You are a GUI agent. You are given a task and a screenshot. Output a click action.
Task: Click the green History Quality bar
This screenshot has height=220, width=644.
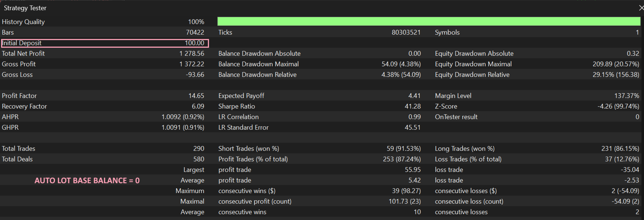point(428,21)
